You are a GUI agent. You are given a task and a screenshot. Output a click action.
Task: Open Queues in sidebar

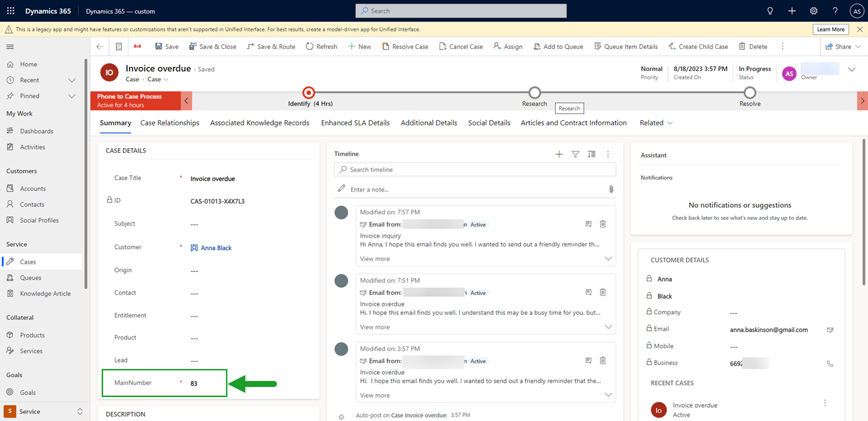[30, 278]
